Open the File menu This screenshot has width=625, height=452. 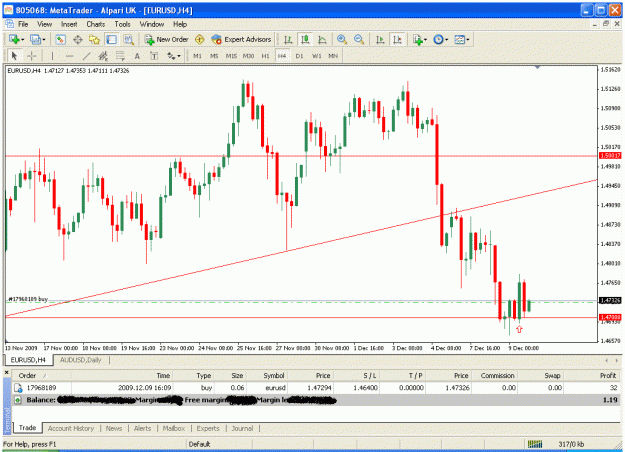(x=23, y=24)
